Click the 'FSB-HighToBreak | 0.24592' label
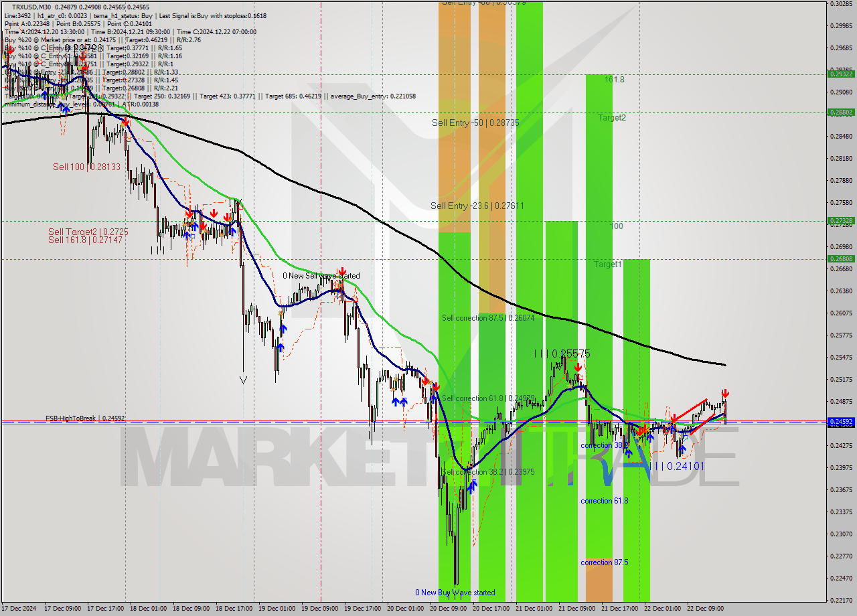 click(x=85, y=418)
